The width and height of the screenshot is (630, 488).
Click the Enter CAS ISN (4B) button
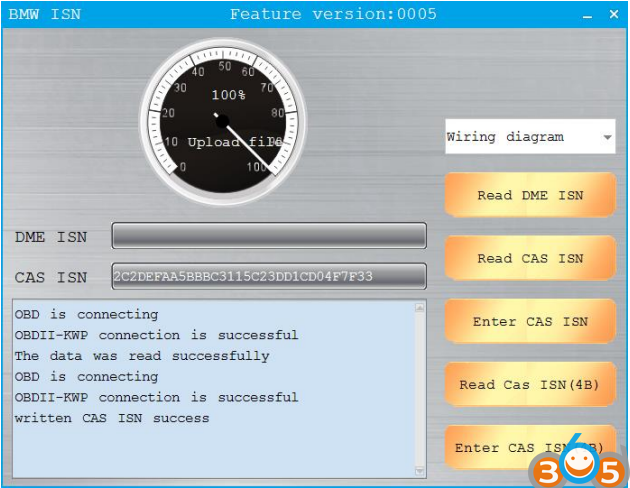[530, 447]
